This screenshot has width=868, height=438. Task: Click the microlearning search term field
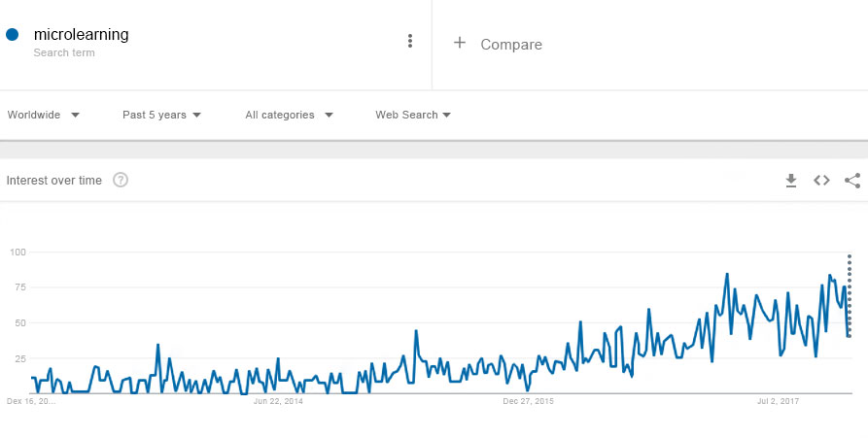point(82,35)
